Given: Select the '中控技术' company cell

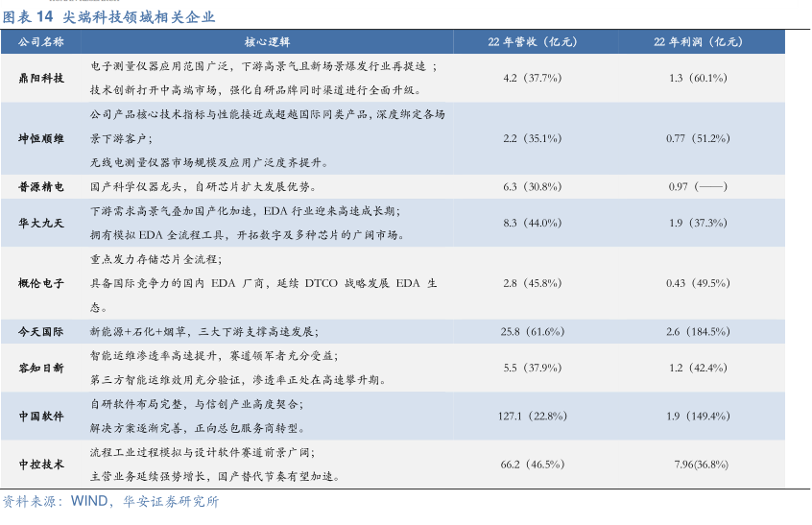Looking at the screenshot, I should coord(41,464).
